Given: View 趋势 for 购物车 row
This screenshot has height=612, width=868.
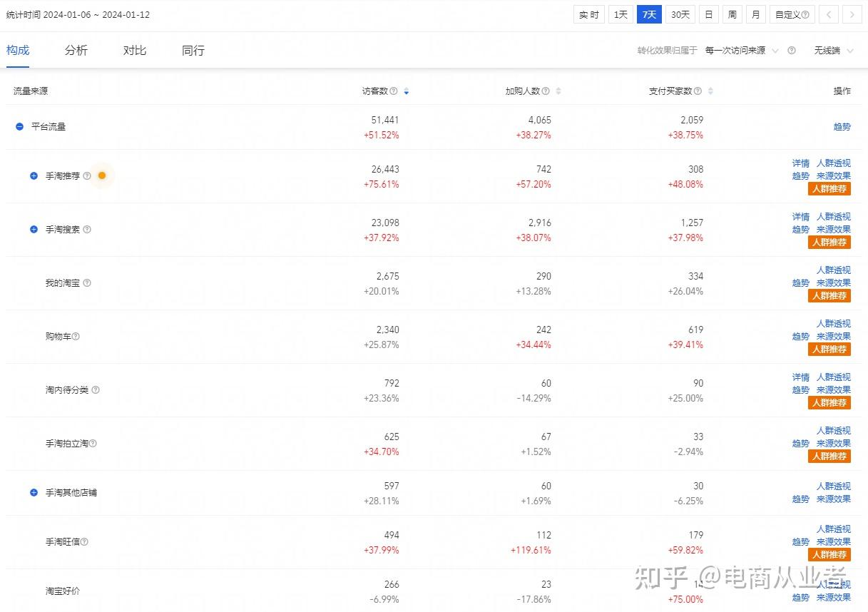Looking at the screenshot, I should pyautogui.click(x=801, y=337).
